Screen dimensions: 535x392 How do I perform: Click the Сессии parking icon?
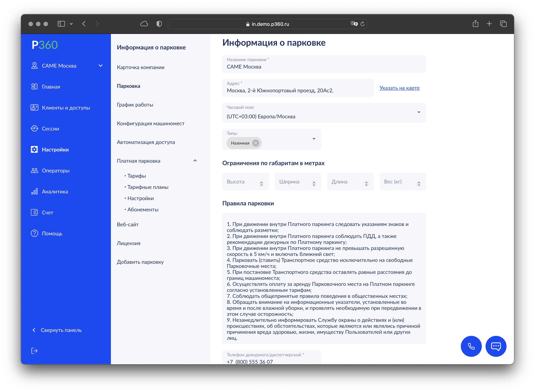tap(34, 128)
